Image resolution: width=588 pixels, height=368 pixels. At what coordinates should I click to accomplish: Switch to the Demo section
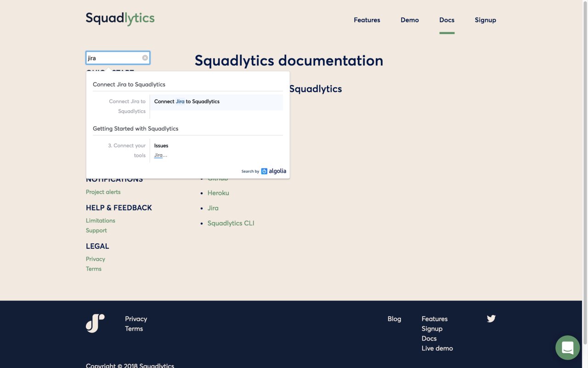pos(409,20)
